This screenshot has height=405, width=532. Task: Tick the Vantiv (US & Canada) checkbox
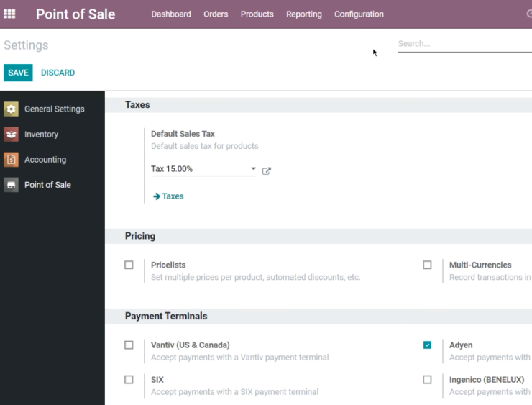click(129, 345)
